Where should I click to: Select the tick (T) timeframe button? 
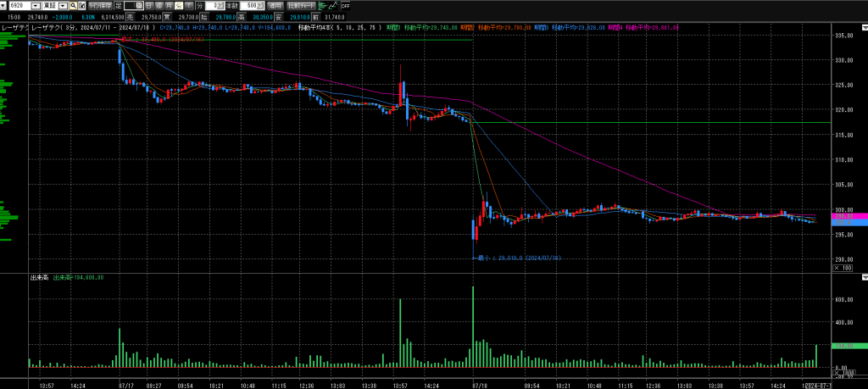(x=189, y=5)
